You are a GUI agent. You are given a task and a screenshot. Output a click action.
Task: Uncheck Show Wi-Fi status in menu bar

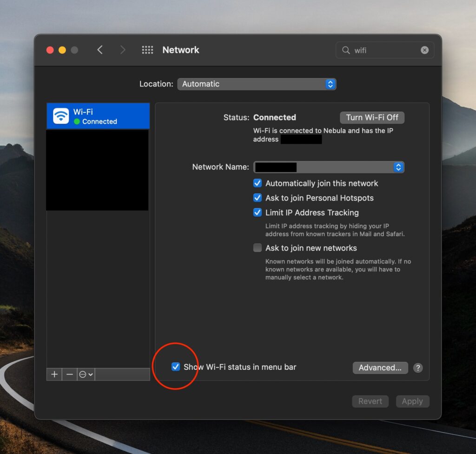click(176, 367)
